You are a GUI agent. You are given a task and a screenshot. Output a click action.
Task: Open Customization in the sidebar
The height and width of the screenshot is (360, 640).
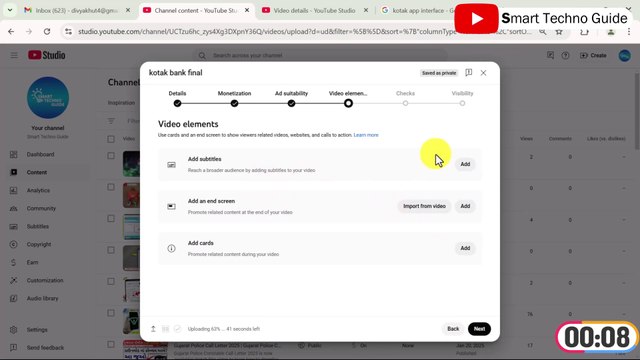[45, 280]
